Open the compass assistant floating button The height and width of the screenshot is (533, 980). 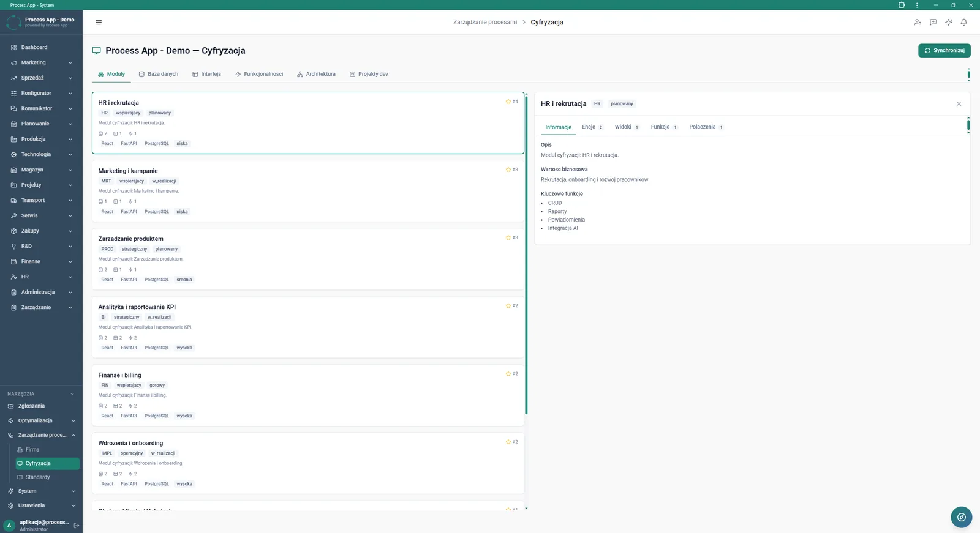pyautogui.click(x=961, y=517)
